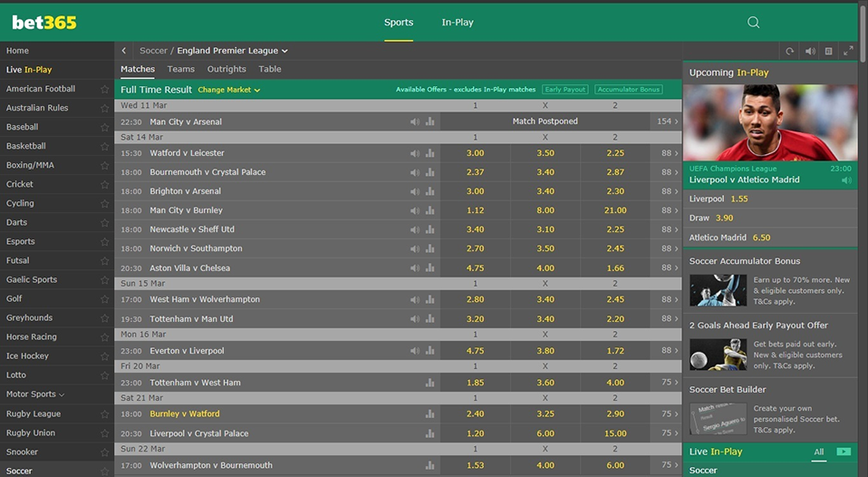
Task: Switch to the Outrights tab
Action: click(x=227, y=69)
